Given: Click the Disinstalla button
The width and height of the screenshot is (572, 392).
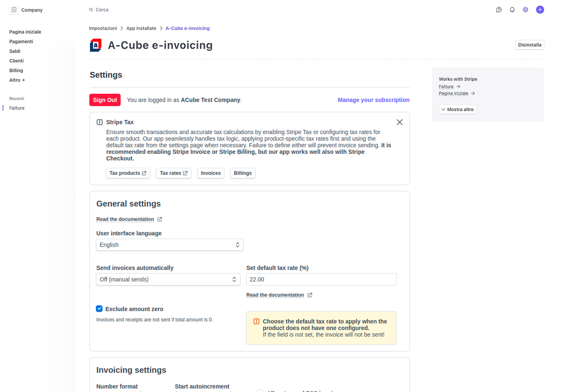Looking at the screenshot, I should click(x=529, y=45).
